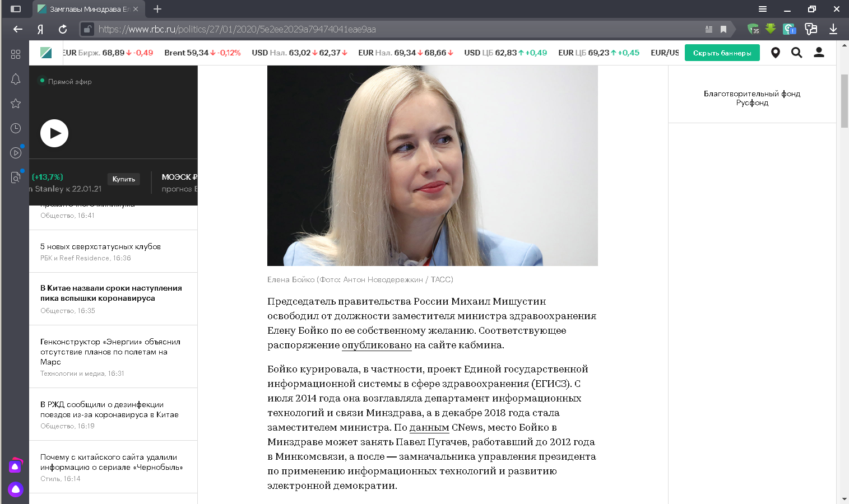Close the 'Замглавы Минздрава' tab
Screen dimensions: 849x504
point(136,9)
